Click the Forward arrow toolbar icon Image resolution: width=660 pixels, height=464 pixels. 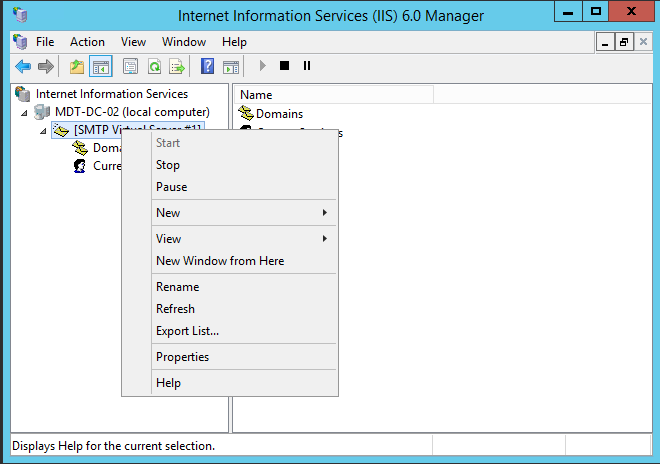(x=46, y=66)
